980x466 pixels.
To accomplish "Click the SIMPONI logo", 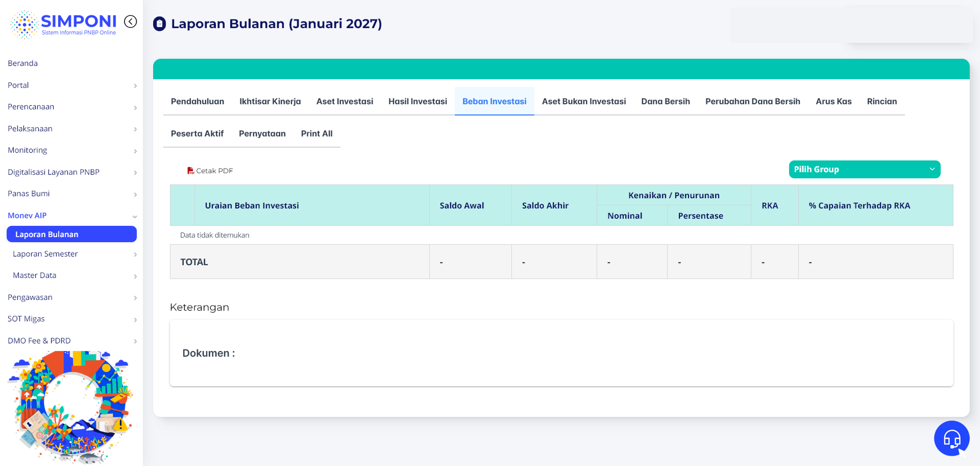I will click(63, 25).
